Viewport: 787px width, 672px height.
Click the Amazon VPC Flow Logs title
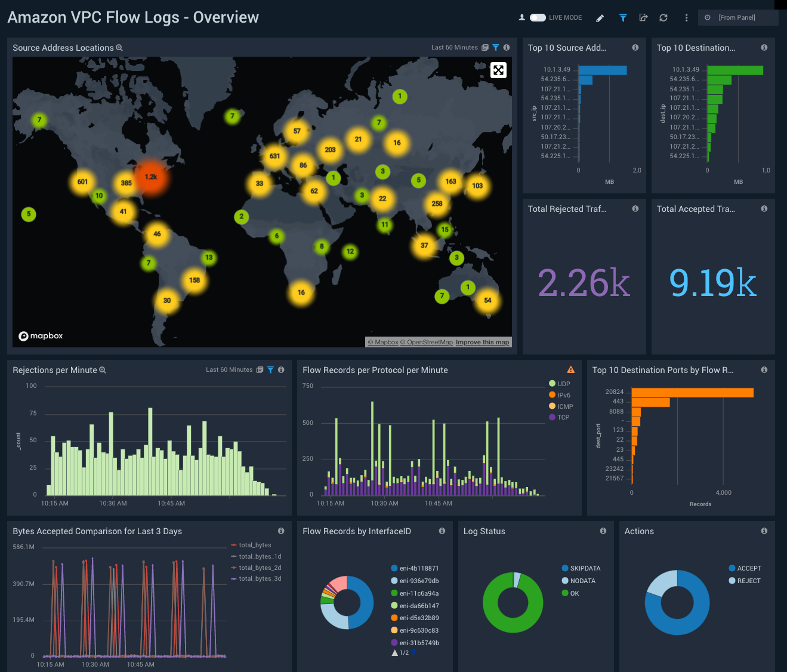coord(132,17)
